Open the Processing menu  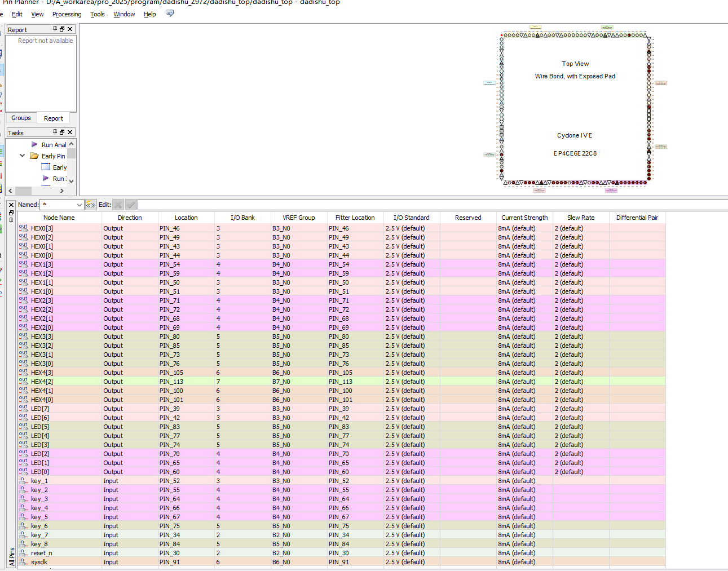(67, 14)
